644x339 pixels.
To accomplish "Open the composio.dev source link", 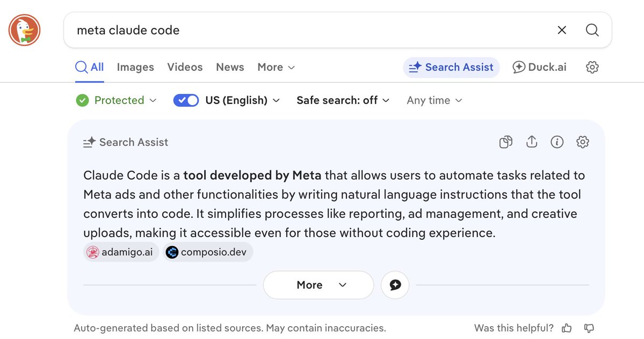I will (x=208, y=252).
